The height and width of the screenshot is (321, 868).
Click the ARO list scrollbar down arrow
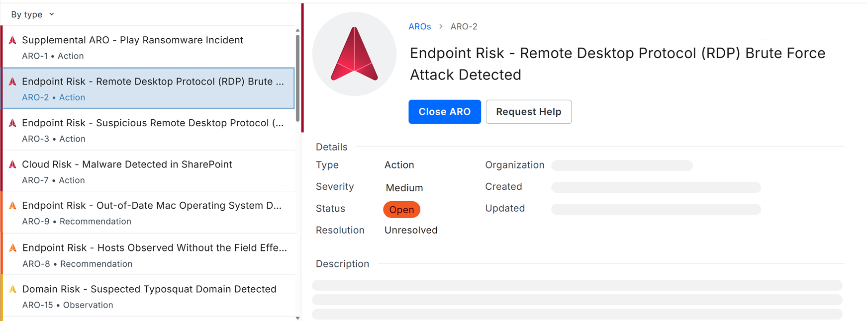(298, 318)
